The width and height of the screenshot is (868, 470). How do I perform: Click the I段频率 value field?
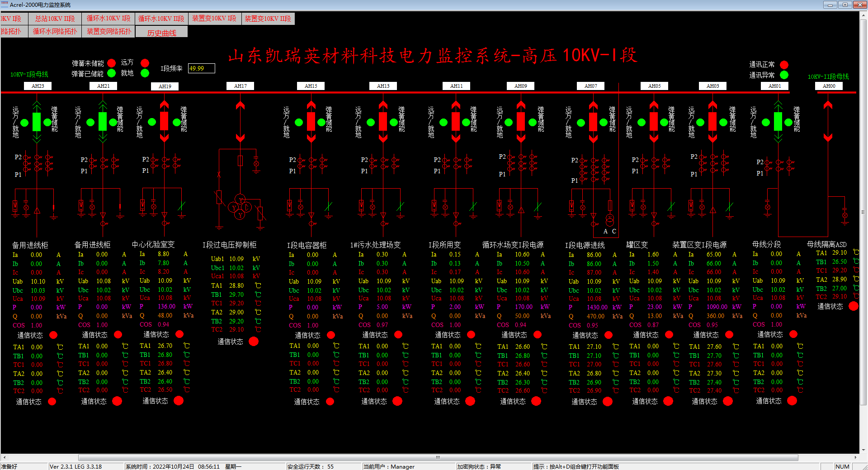[201, 68]
